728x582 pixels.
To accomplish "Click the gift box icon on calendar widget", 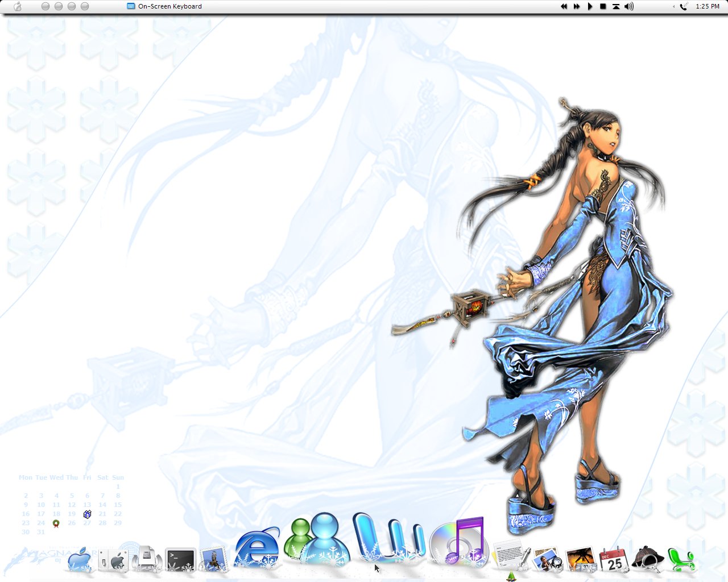I will (x=87, y=514).
